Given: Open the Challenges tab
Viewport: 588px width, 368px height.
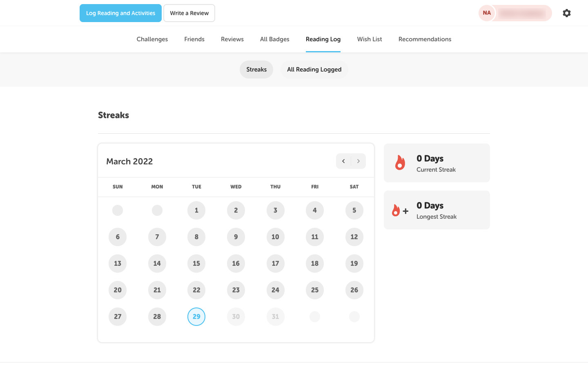Looking at the screenshot, I should point(152,39).
